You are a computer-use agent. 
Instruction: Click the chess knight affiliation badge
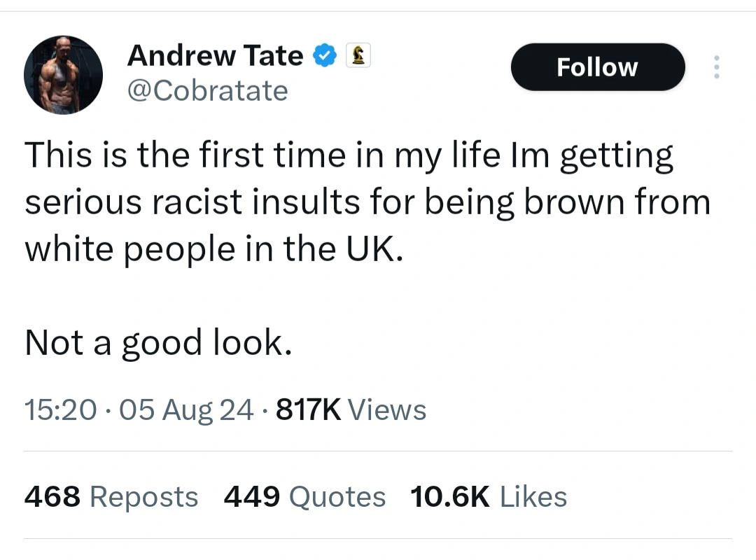[x=358, y=56]
